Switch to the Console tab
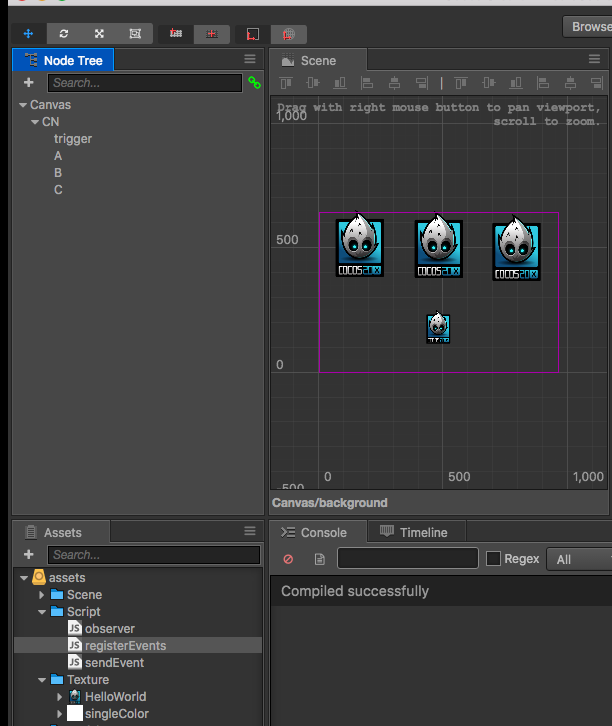The width and height of the screenshot is (612, 726). tap(318, 532)
